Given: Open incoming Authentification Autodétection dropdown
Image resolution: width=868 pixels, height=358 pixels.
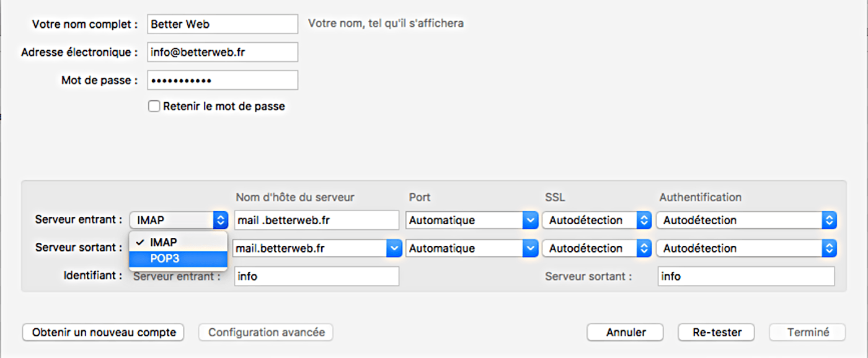Looking at the screenshot, I should [x=746, y=220].
